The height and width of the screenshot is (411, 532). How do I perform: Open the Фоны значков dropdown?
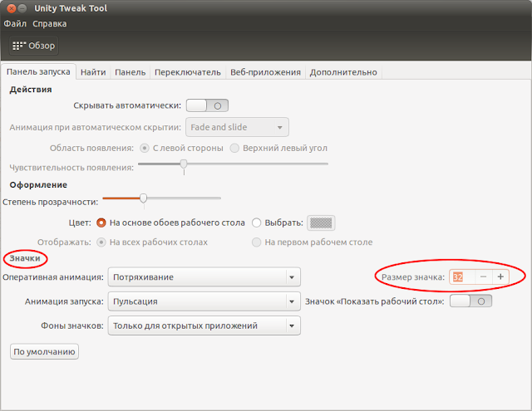[x=204, y=325]
